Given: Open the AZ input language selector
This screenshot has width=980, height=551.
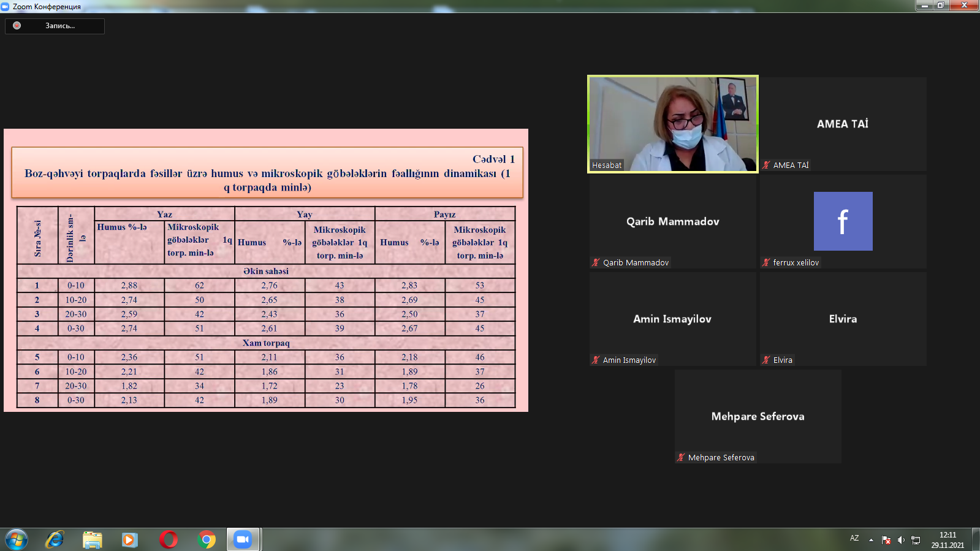Looking at the screenshot, I should pos(854,538).
